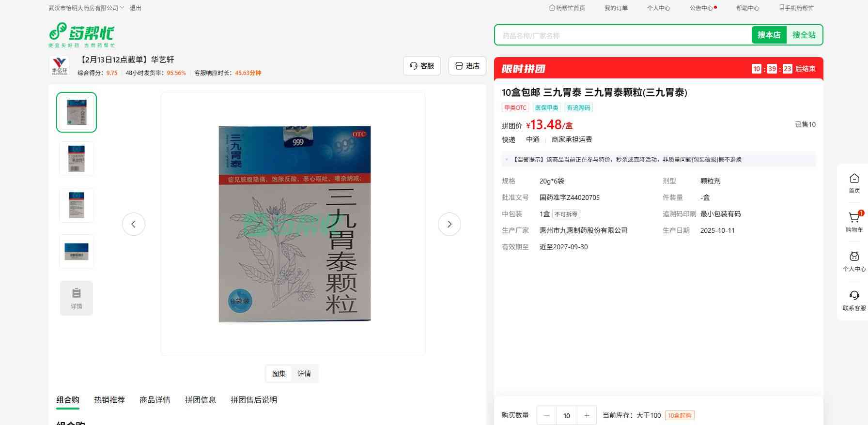Click the 搜本店 search button
This screenshot has height=425, width=868.
pos(769,35)
